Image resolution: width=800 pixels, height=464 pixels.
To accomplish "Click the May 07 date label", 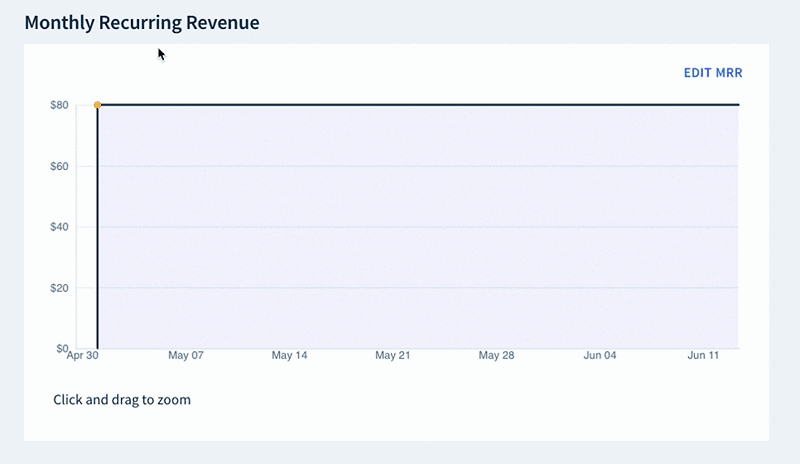I will 186,355.
